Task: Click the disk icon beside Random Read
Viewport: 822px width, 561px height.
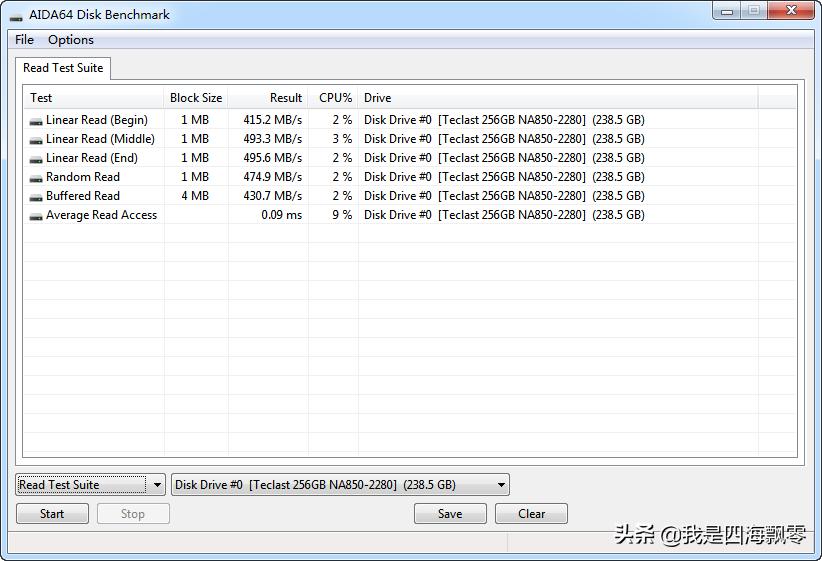Action: point(36,178)
